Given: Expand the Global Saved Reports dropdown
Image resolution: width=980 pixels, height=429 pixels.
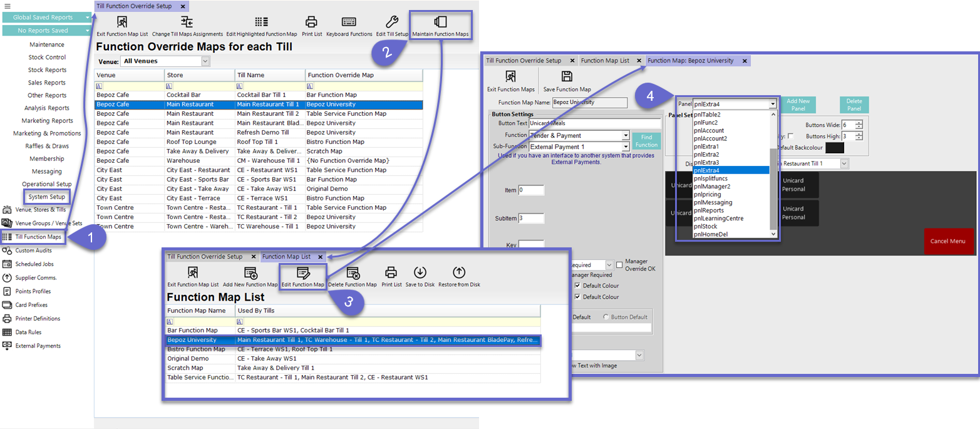Looking at the screenshot, I should 86,18.
